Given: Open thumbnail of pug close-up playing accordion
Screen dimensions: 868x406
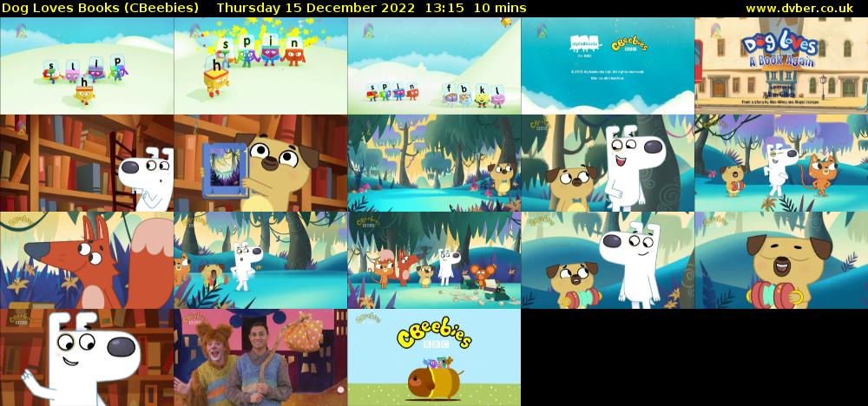Looking at the screenshot, I should (x=782, y=260).
